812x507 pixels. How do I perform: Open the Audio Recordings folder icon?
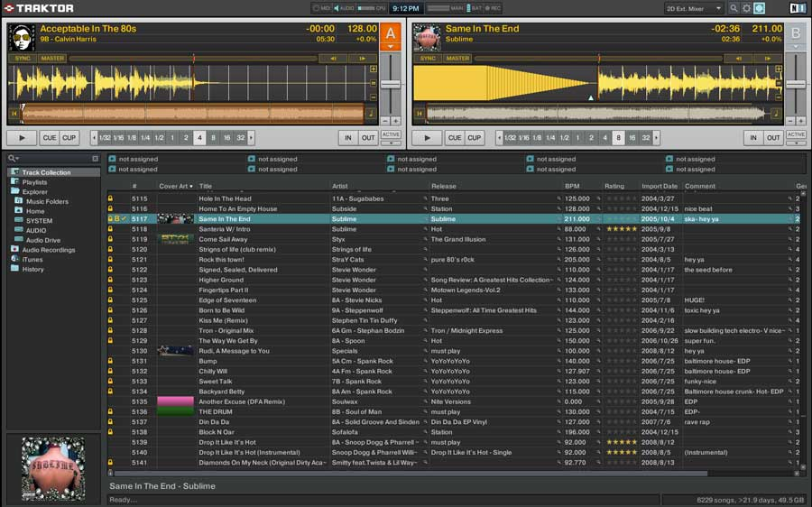[x=14, y=250]
